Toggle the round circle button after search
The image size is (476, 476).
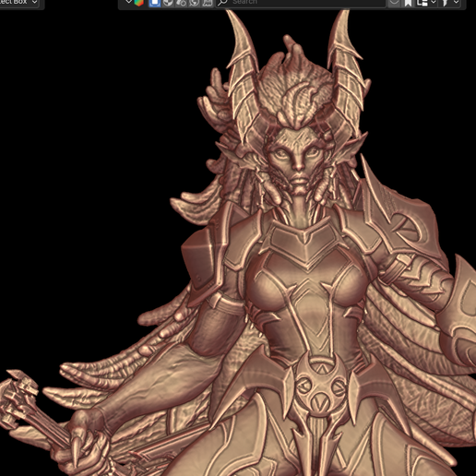[x=394, y=3]
